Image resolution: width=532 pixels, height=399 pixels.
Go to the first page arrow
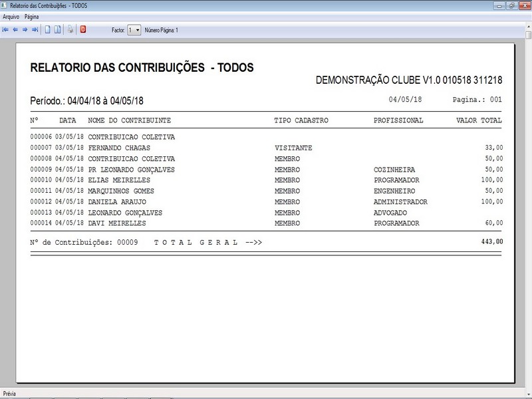click(5, 30)
